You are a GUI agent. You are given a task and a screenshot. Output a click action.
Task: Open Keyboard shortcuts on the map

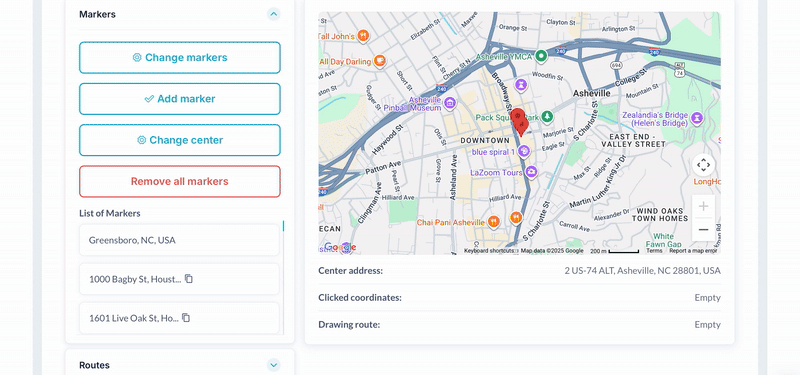click(489, 251)
